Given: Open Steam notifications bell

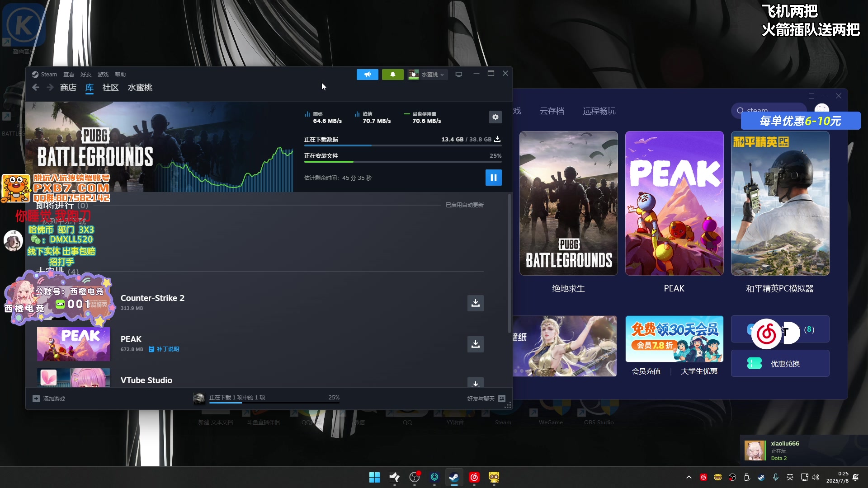Looking at the screenshot, I should tap(392, 75).
